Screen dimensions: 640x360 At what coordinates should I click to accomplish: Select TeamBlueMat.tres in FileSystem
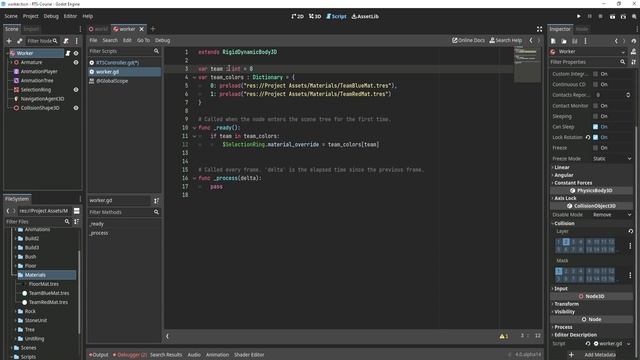click(x=49, y=293)
